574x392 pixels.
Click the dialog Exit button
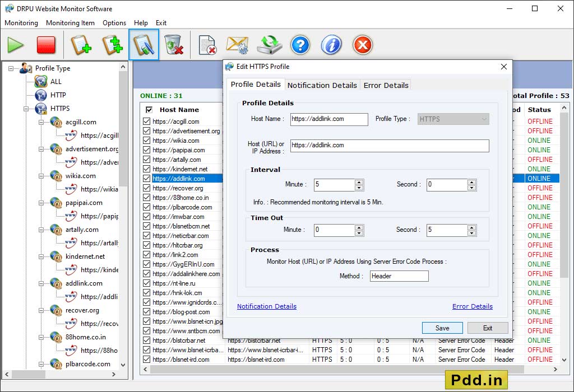pos(488,328)
